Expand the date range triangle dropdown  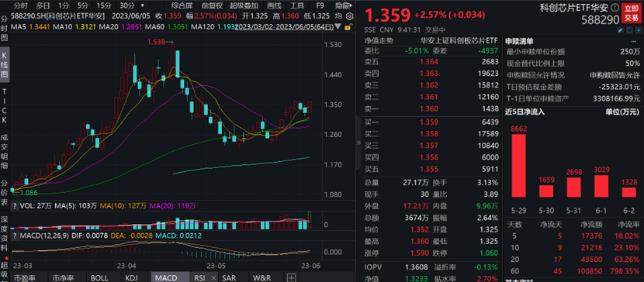(x=338, y=26)
